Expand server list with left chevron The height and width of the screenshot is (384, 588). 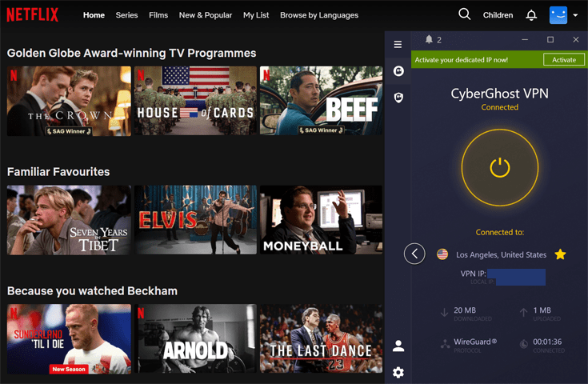(414, 254)
